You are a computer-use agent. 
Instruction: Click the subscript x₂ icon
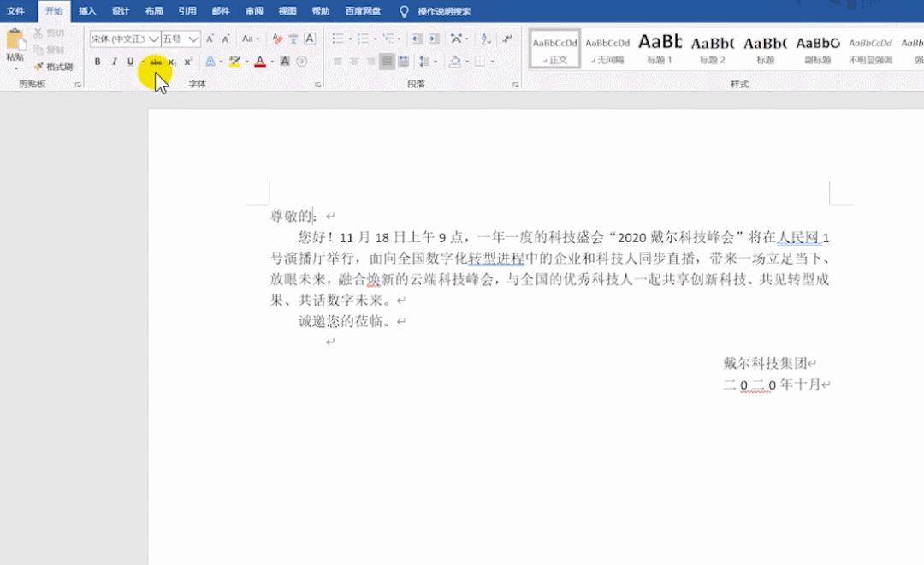[x=172, y=62]
